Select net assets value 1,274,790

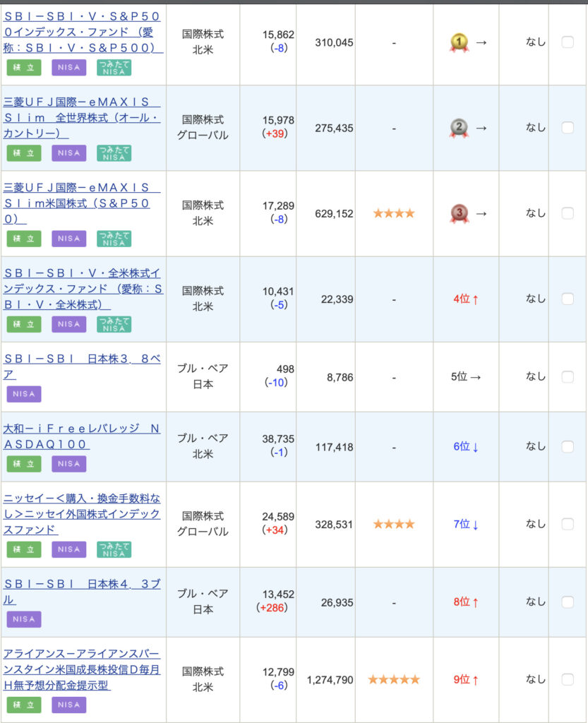(x=330, y=680)
